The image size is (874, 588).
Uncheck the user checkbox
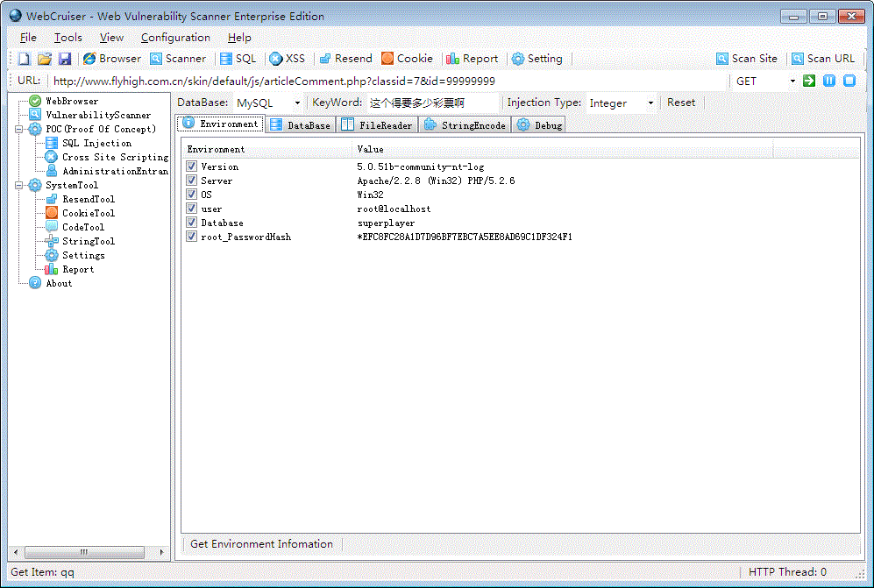point(192,209)
